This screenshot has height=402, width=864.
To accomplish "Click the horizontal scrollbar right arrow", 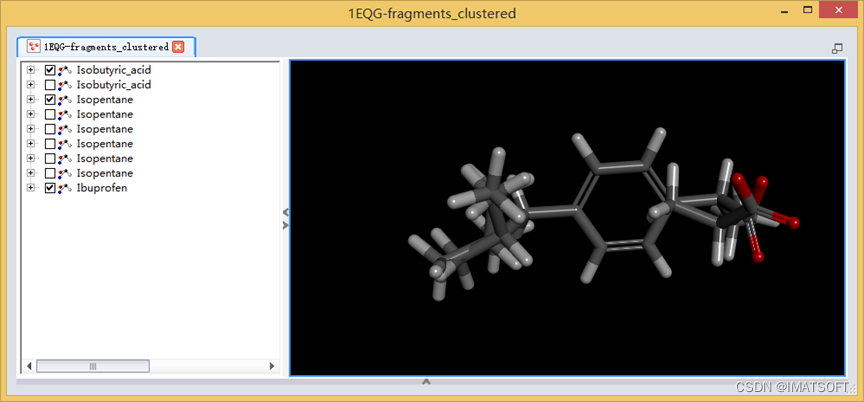I will pyautogui.click(x=271, y=366).
